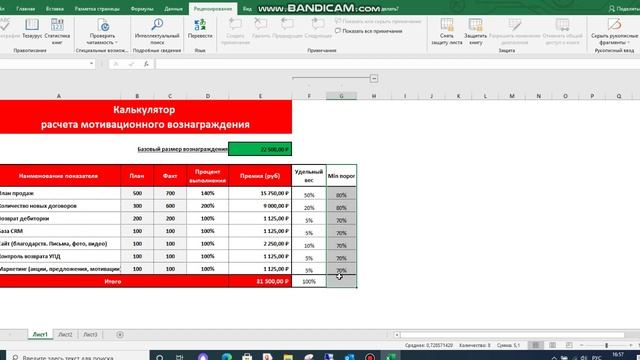Open the Вид ribbon tab
Viewport: 640px width, 360px height.
click(x=247, y=9)
